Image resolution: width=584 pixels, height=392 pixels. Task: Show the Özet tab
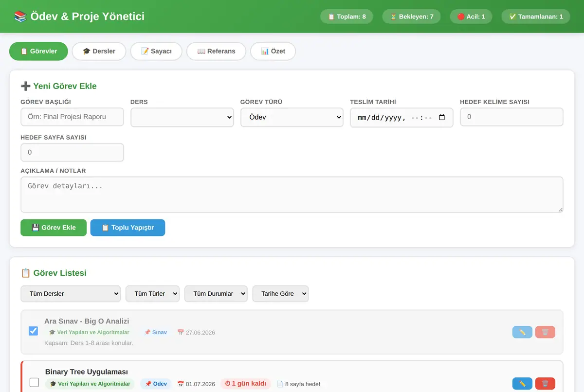click(273, 51)
